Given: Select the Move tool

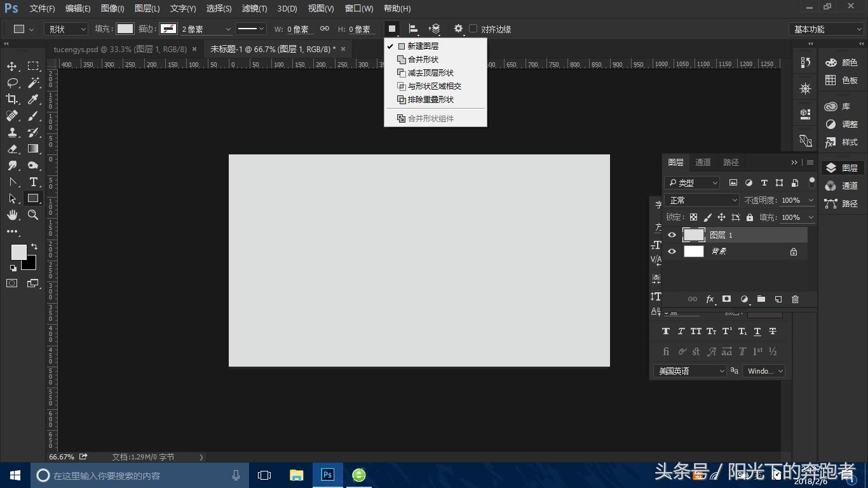Looking at the screenshot, I should [12, 67].
